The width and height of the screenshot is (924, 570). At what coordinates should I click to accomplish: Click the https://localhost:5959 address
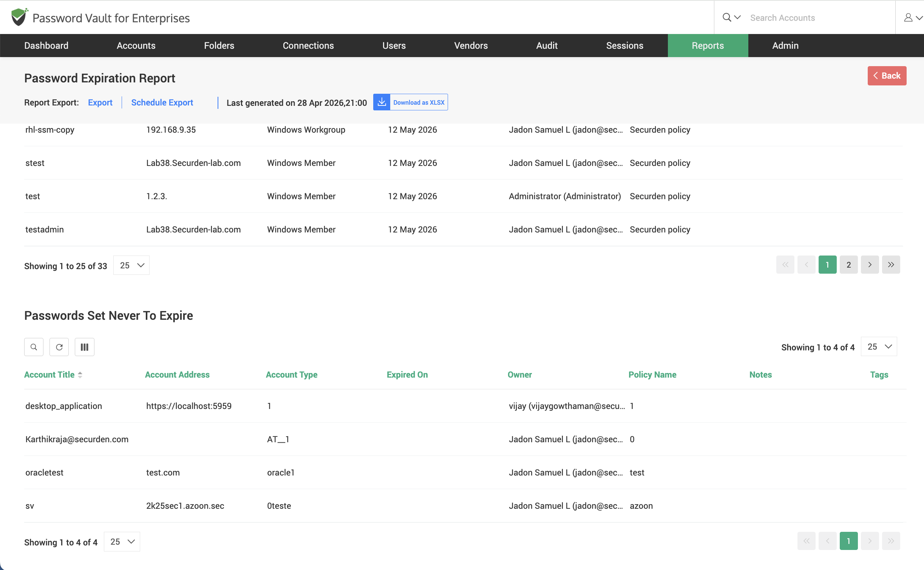click(x=189, y=406)
